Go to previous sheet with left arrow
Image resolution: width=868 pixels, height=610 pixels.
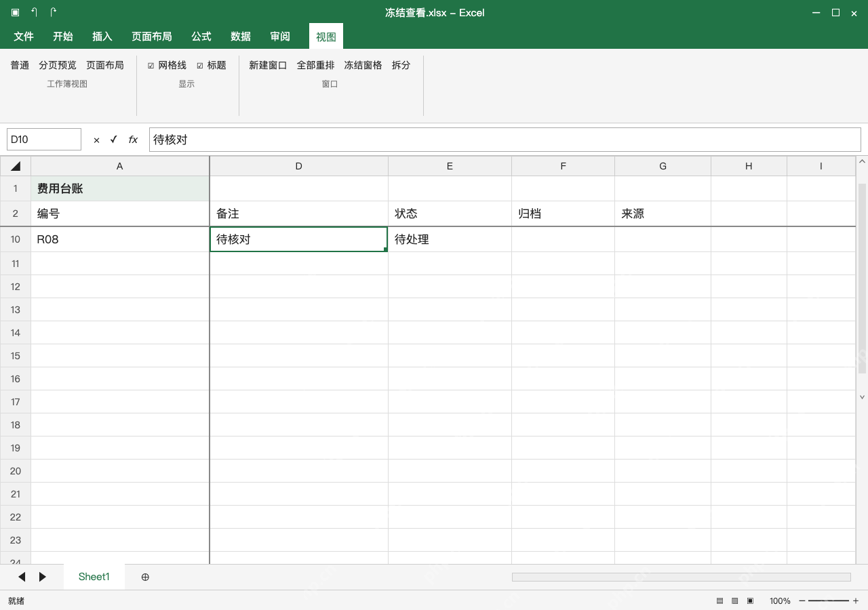click(22, 577)
